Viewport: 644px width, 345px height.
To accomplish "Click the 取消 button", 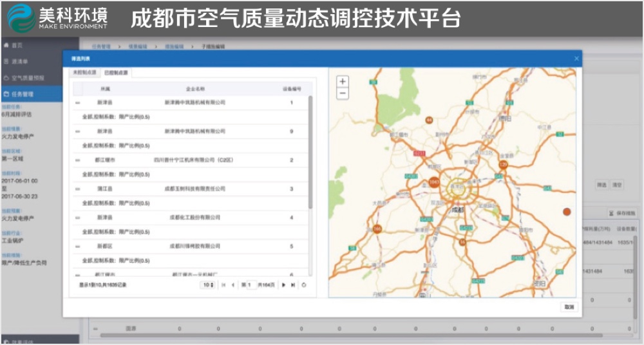I will click(x=569, y=307).
